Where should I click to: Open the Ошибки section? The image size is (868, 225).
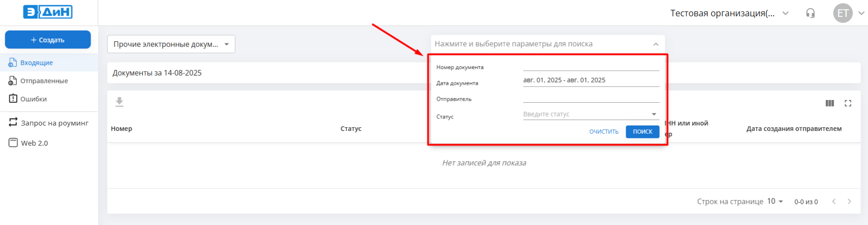click(33, 99)
